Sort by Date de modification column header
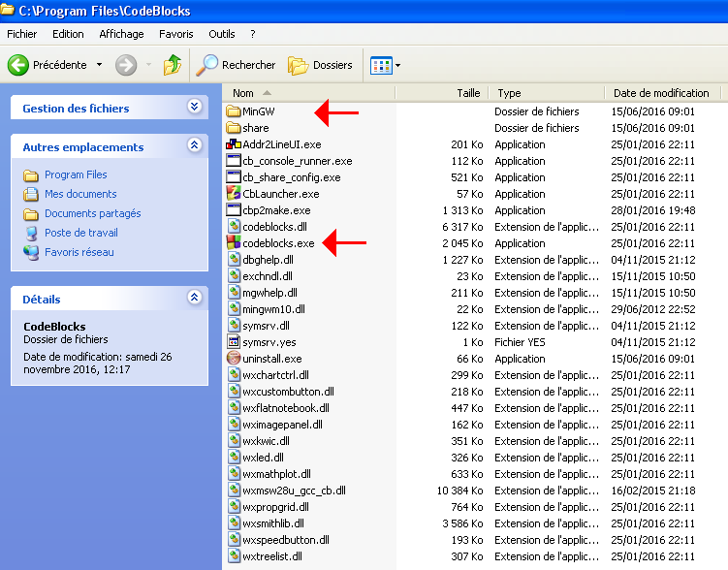The height and width of the screenshot is (570, 728). click(662, 93)
